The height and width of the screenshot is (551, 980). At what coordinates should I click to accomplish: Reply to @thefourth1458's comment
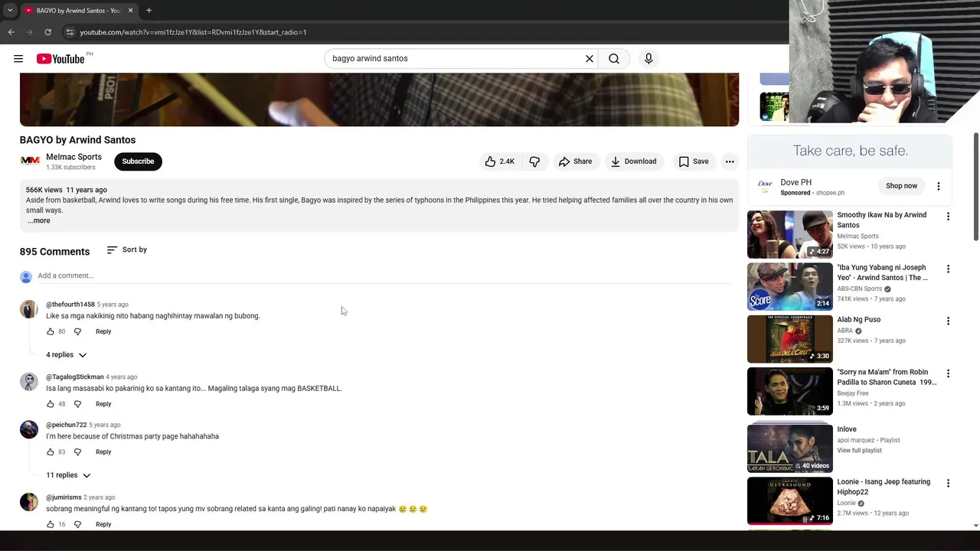(x=103, y=331)
